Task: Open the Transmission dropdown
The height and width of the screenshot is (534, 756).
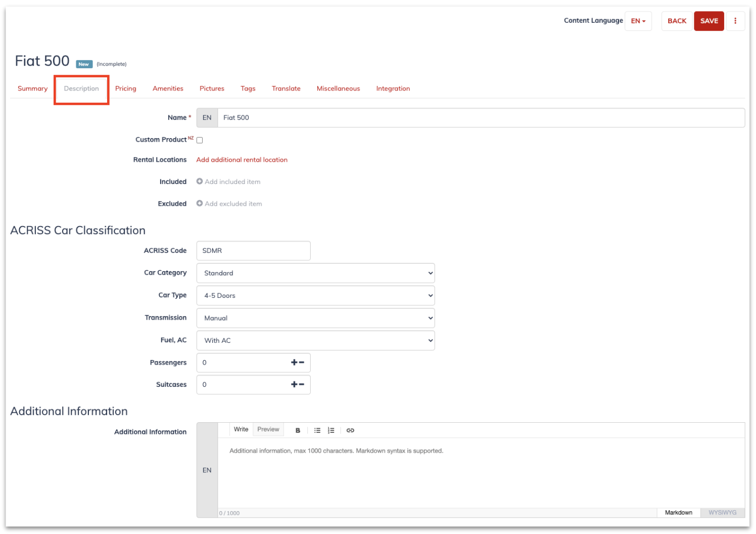Action: click(x=315, y=318)
